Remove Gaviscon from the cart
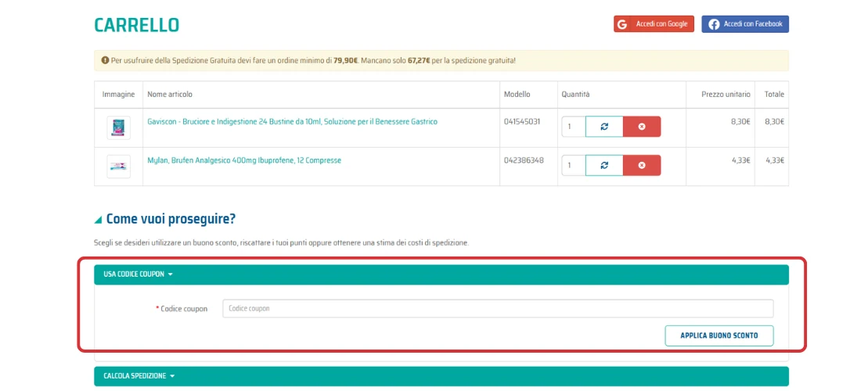 (x=642, y=127)
